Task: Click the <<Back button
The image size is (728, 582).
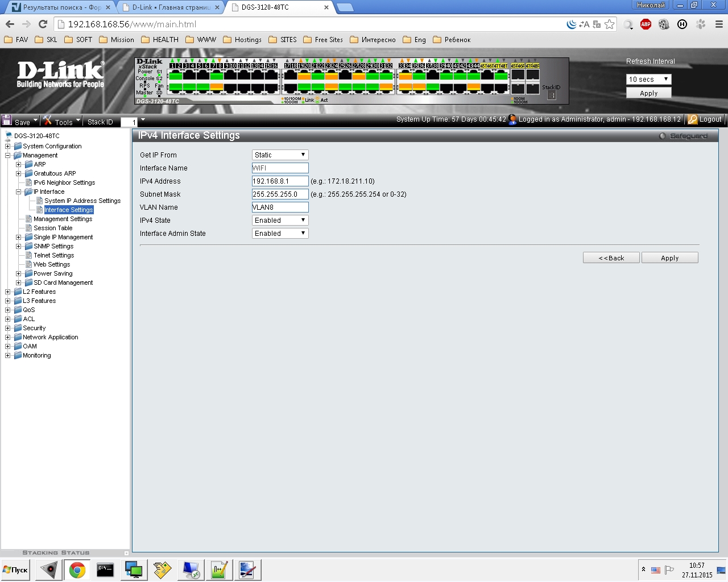Action: click(x=611, y=258)
